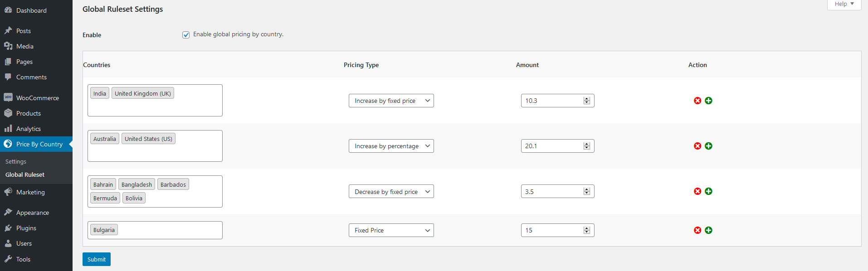Click inside the Bulgaria countries box

(x=168, y=230)
